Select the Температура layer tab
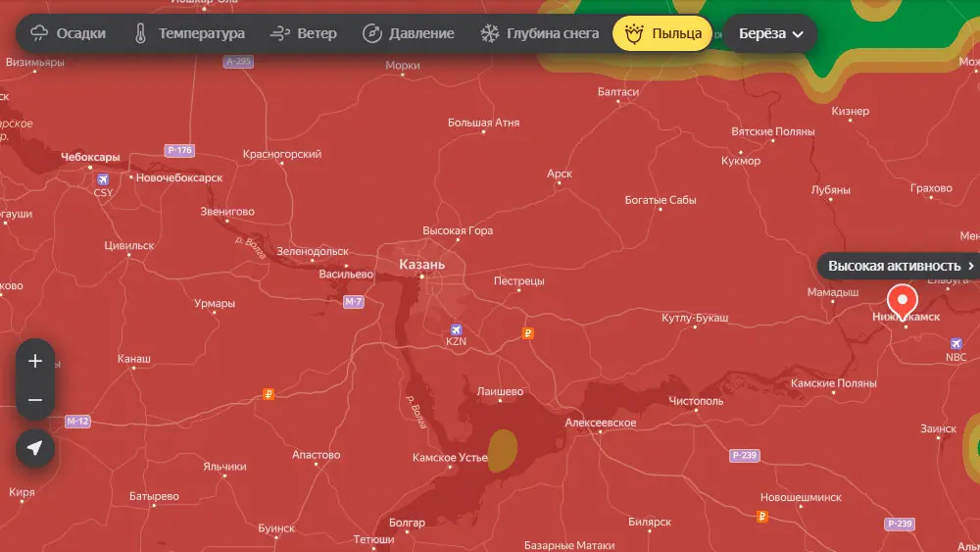This screenshot has height=552, width=980. click(189, 33)
